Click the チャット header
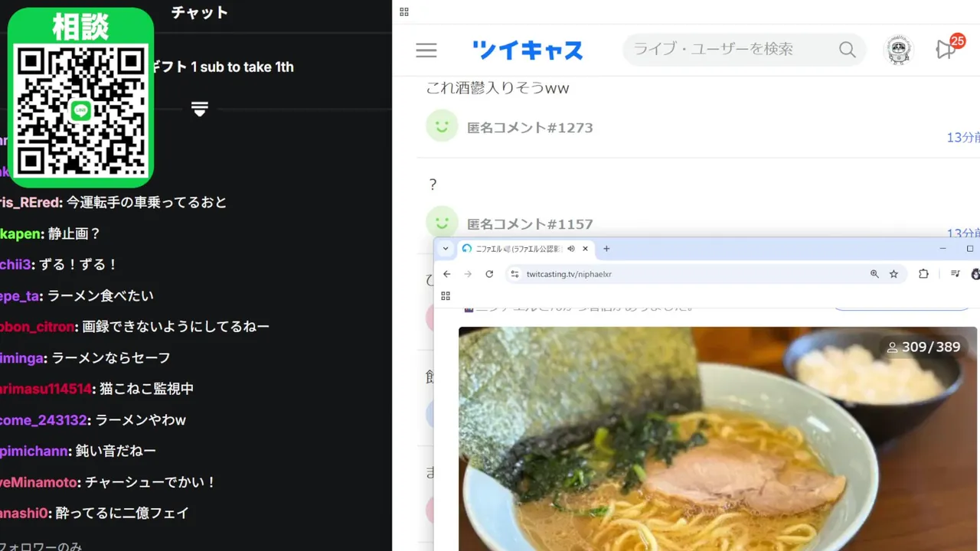The image size is (980, 551). point(199,12)
